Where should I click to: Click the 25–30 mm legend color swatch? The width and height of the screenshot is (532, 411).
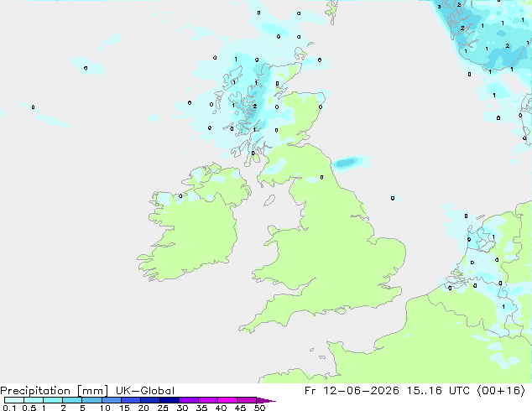169,400
